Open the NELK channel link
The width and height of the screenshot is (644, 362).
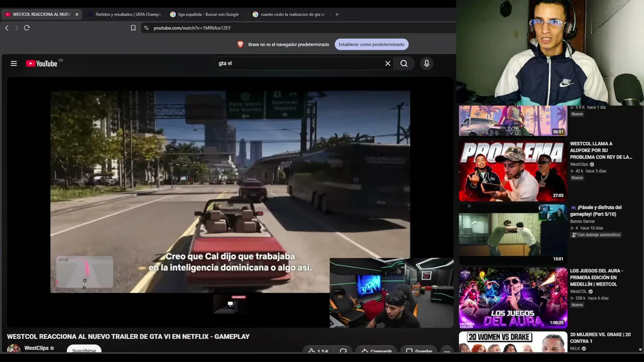575,348
